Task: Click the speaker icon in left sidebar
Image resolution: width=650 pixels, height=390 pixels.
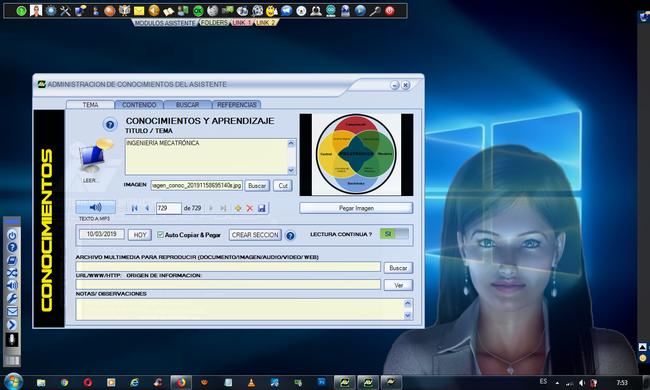Action: pos(12,286)
